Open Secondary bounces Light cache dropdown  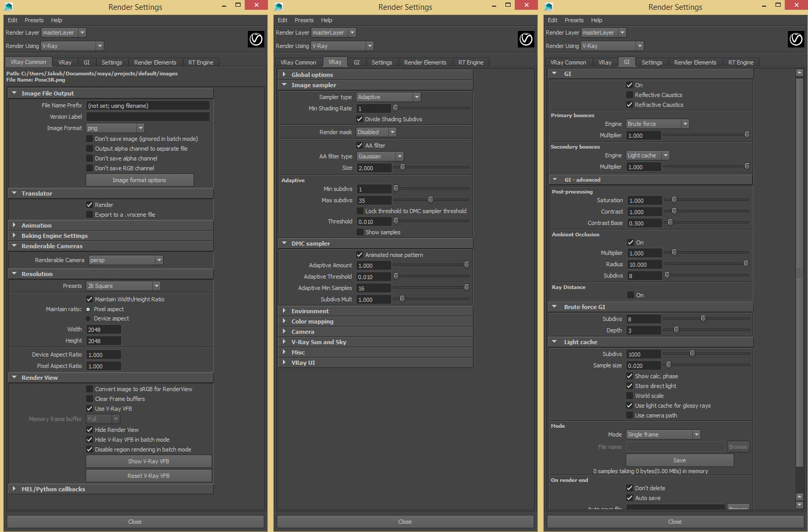click(x=648, y=155)
